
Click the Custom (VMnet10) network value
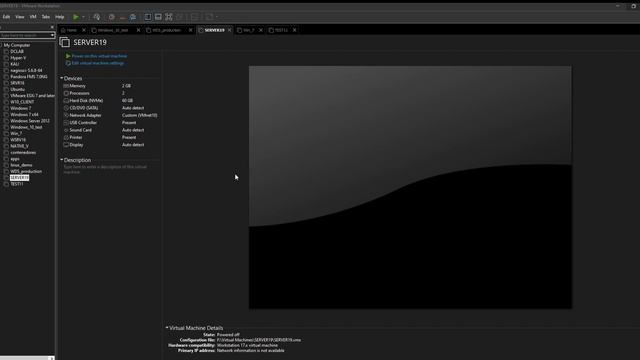(x=140, y=116)
